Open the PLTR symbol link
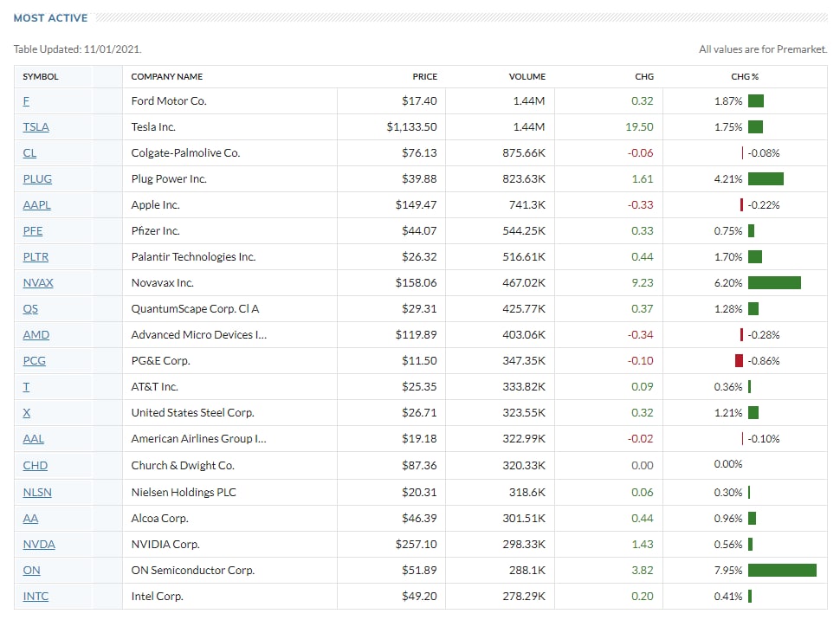Screen dimensions: 840x620 click(x=36, y=257)
